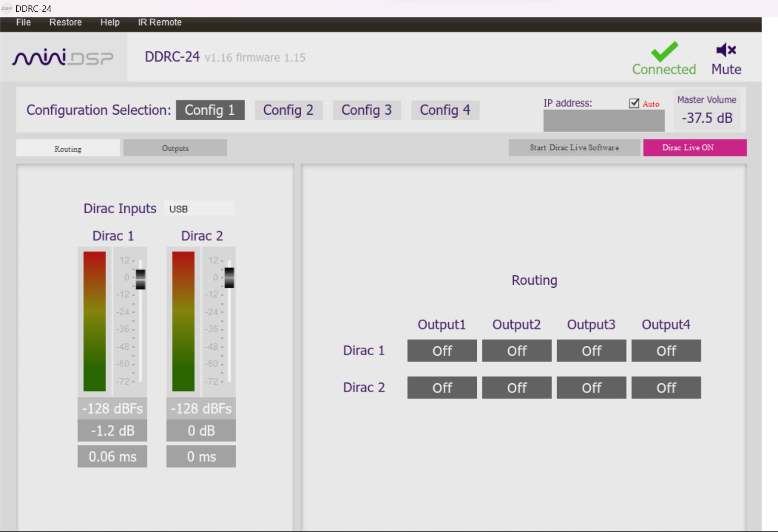
Task: Switch to the Outputs tab
Action: (175, 148)
